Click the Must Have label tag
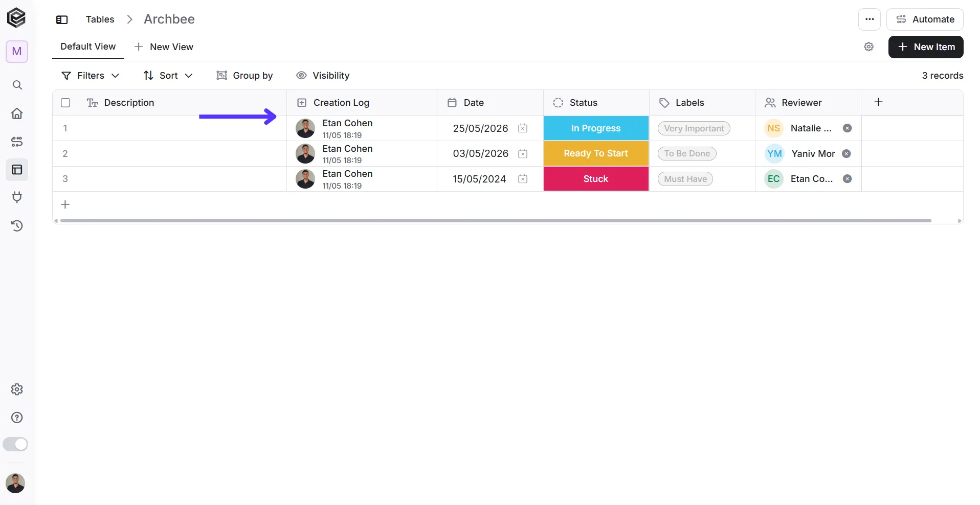980x505 pixels. click(685, 179)
